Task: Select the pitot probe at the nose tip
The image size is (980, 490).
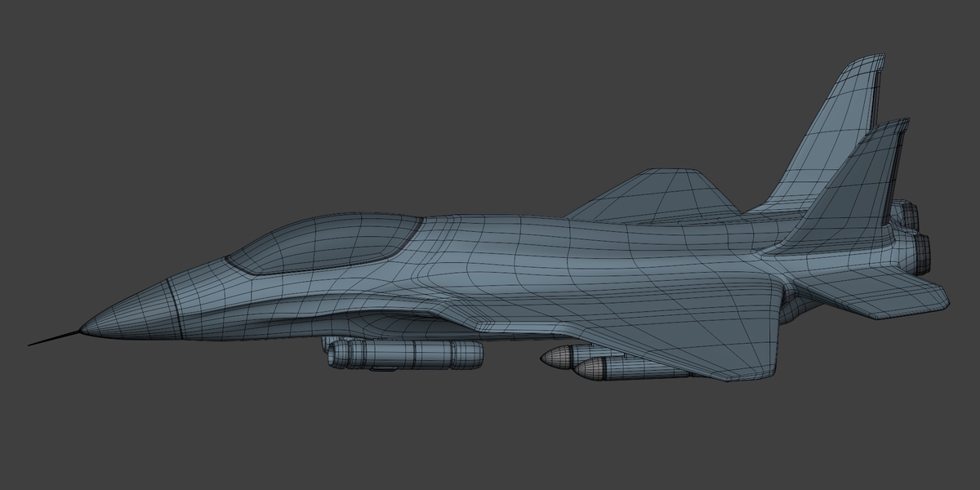Action: 56,337
